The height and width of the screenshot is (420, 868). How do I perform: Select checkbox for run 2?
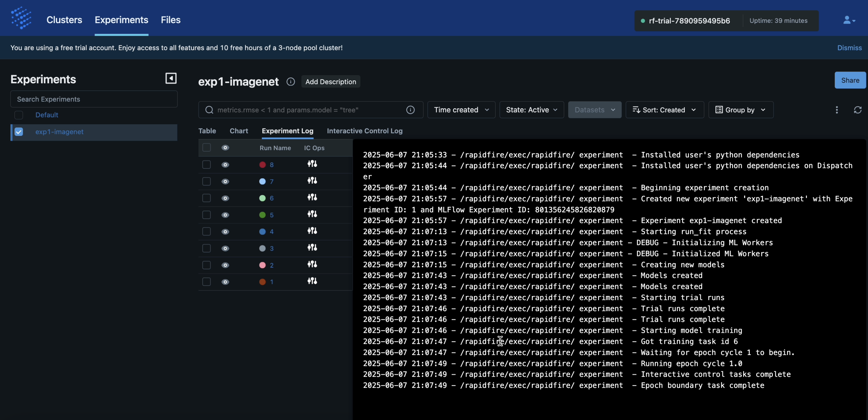[x=207, y=265]
